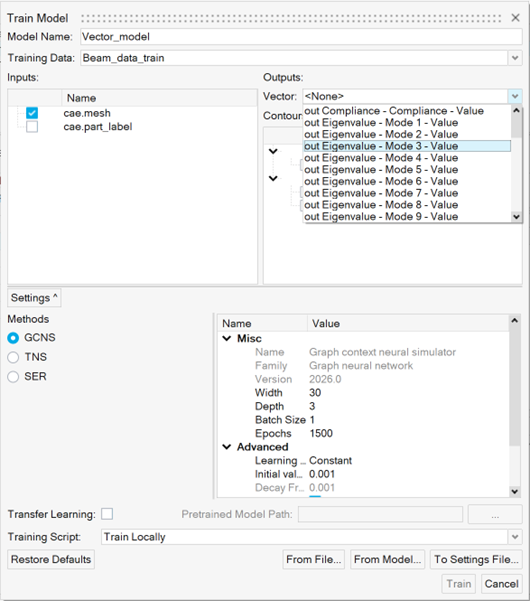Enable the cae.part_label input checkbox
This screenshot has height=601, width=530.
tap(32, 126)
